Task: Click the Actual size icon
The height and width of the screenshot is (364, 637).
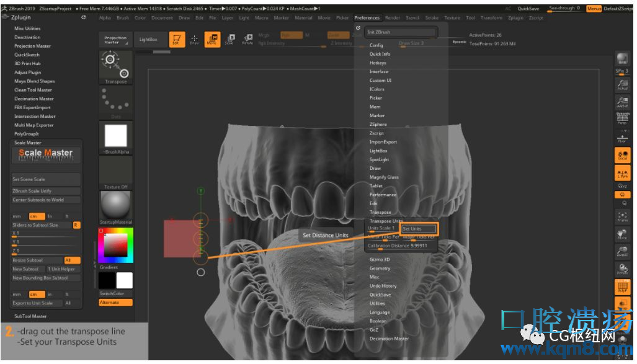Action: click(x=622, y=84)
